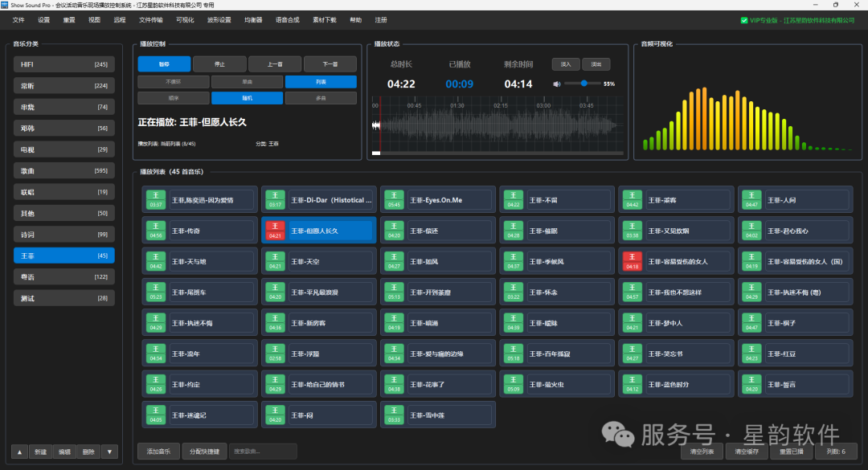Viewport: 868px width, 470px height.
Task: Click the green icon of 王菲-红豆
Action: pyautogui.click(x=751, y=354)
